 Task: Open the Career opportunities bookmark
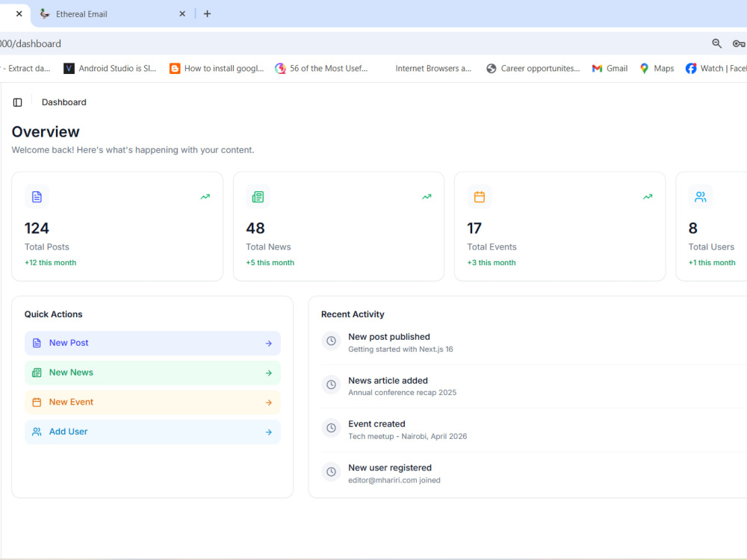[x=533, y=69]
